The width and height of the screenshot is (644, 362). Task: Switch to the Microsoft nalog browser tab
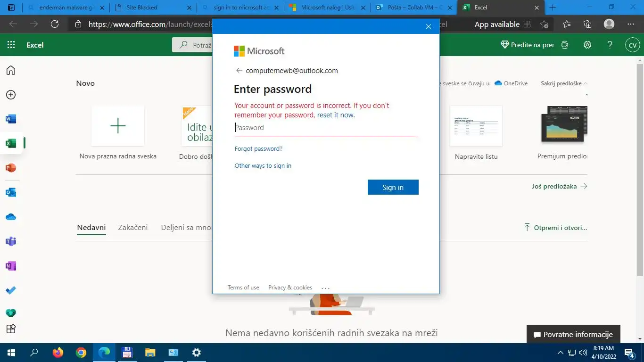click(326, 8)
